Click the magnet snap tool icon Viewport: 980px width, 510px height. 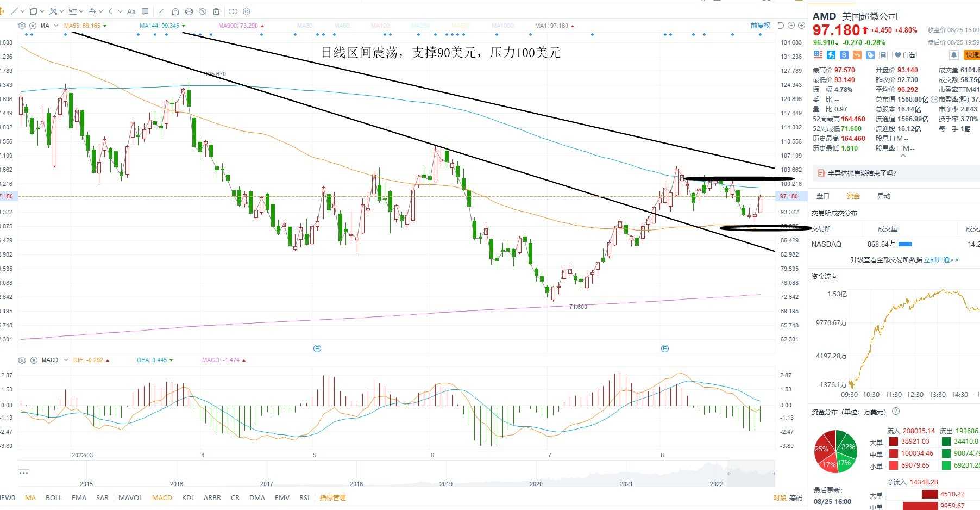point(175,11)
